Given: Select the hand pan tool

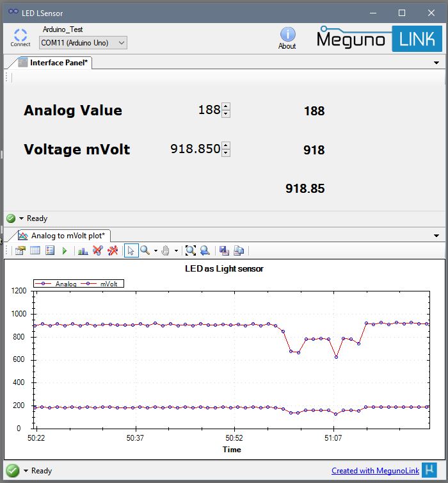Looking at the screenshot, I should (166, 250).
